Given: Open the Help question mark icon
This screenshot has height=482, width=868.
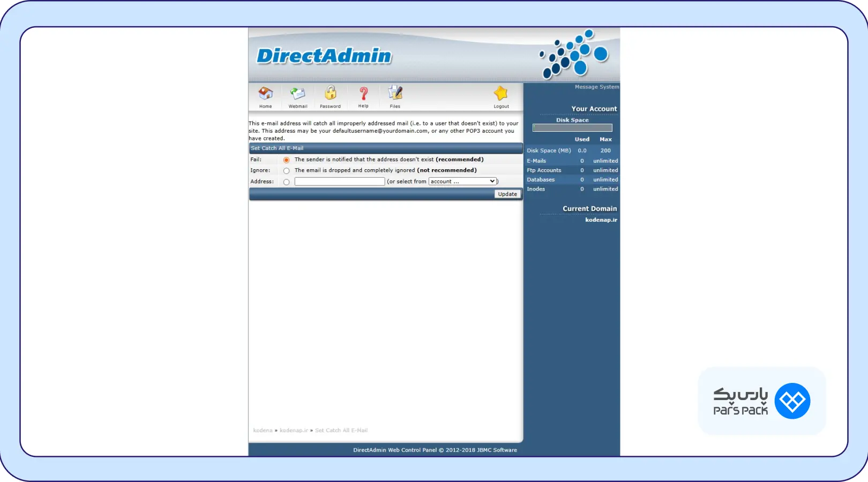Looking at the screenshot, I should [363, 94].
